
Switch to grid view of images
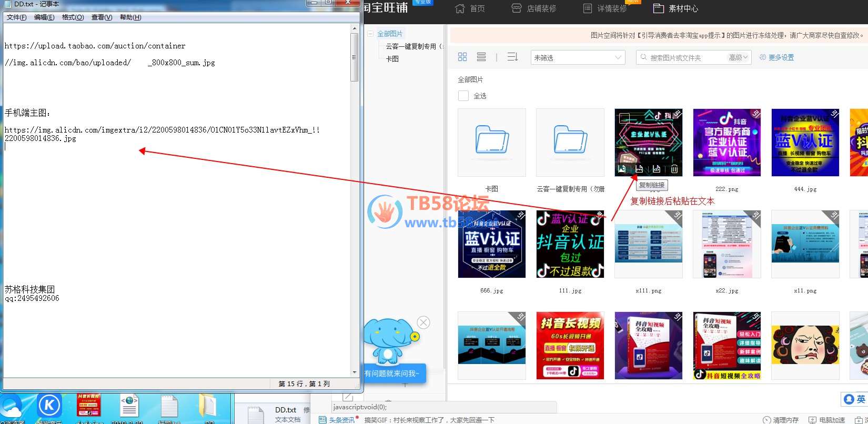tap(462, 57)
